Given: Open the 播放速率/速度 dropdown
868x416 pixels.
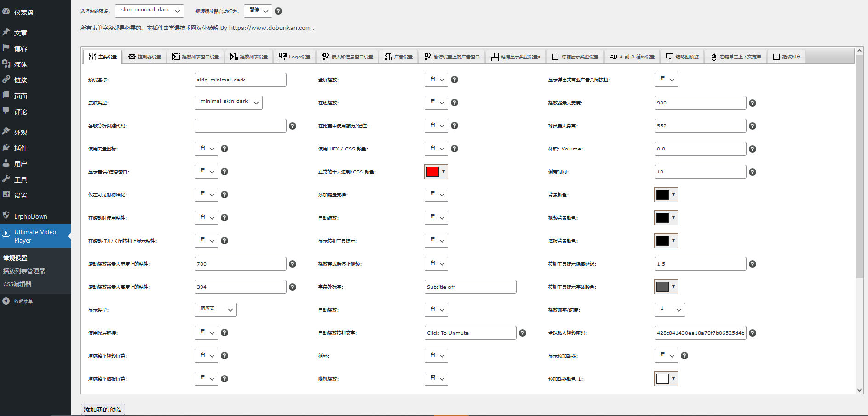Looking at the screenshot, I should coord(670,310).
